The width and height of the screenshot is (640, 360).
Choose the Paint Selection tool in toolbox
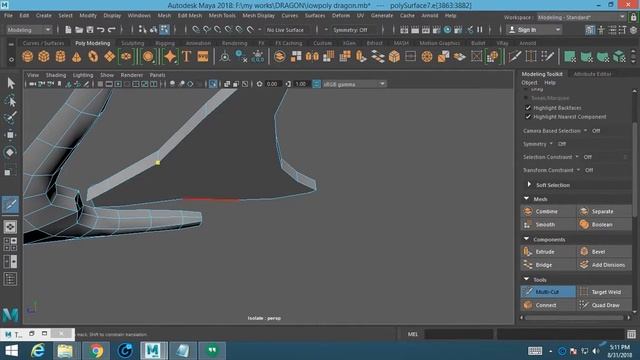tap(11, 118)
